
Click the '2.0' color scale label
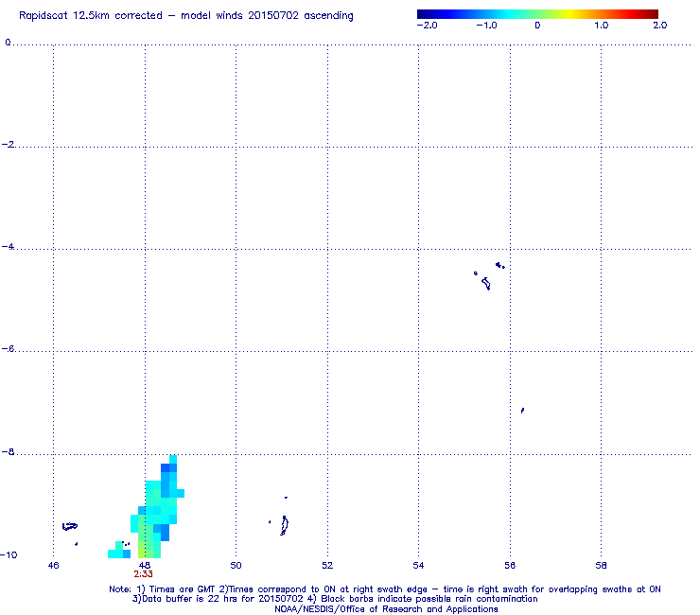660,26
